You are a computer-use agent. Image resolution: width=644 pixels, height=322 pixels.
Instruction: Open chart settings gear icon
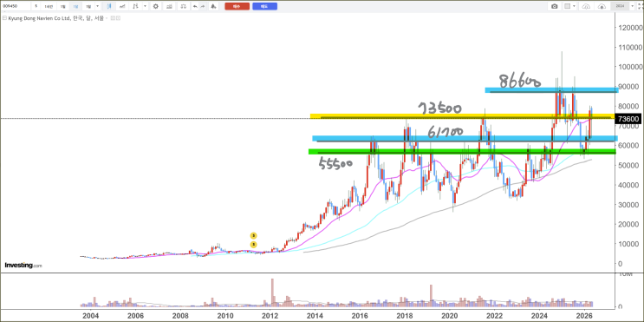(x=156, y=6)
